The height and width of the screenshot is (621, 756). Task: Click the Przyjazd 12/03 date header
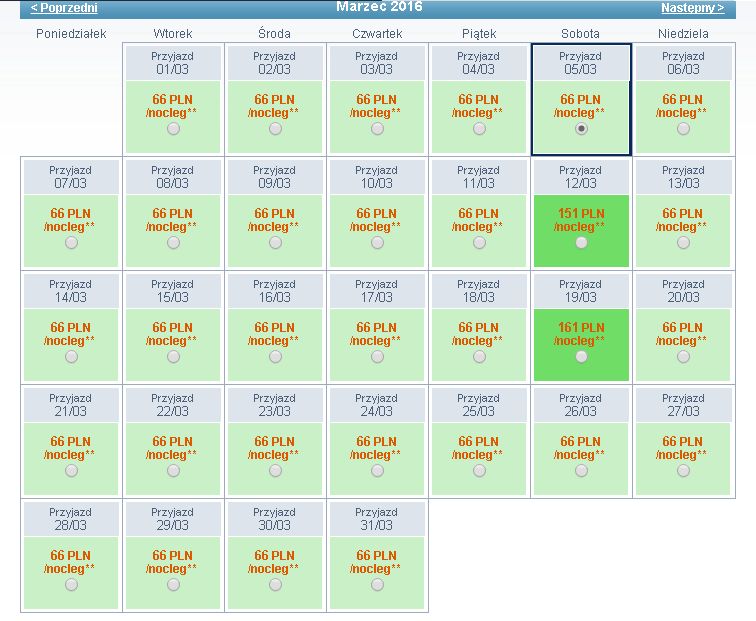pos(580,177)
